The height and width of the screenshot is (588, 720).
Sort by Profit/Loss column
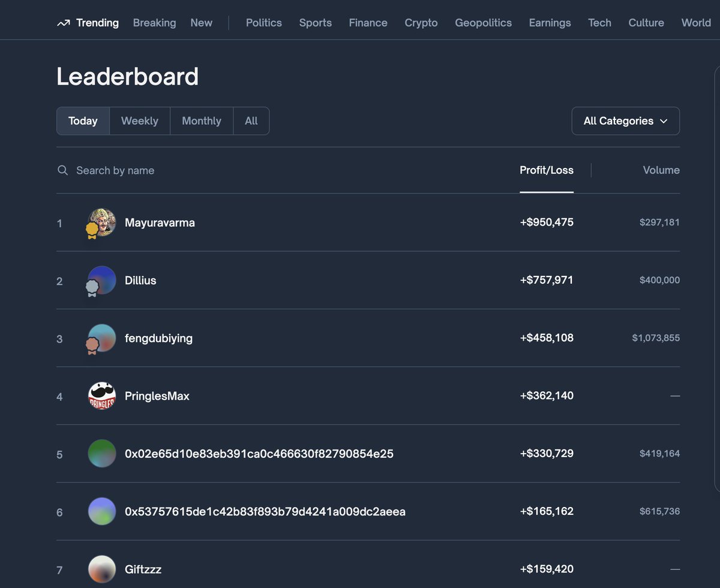(547, 170)
